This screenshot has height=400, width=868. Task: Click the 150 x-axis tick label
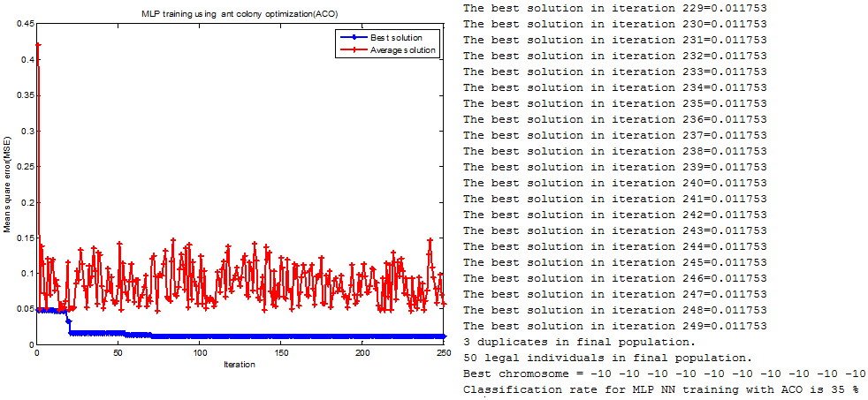coord(281,352)
